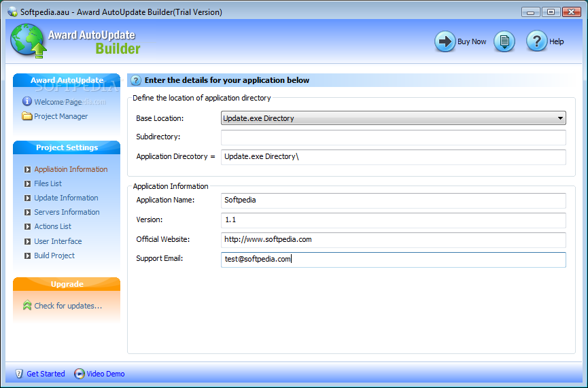The height and width of the screenshot is (388, 588).
Task: Click the Application Direcotory field
Action: 394,157
